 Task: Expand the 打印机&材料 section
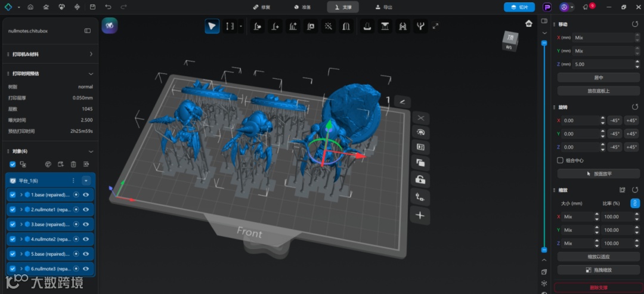91,54
